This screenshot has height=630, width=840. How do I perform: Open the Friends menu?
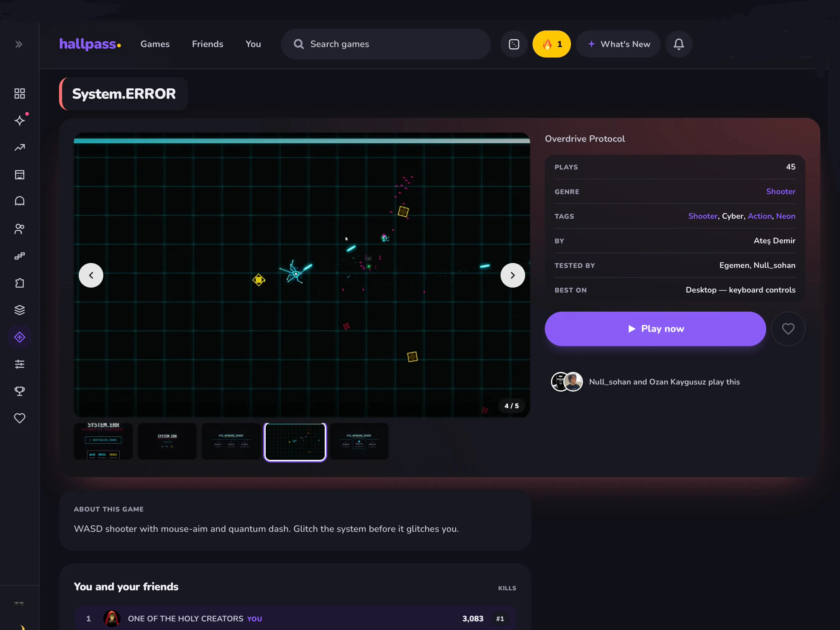tap(207, 44)
